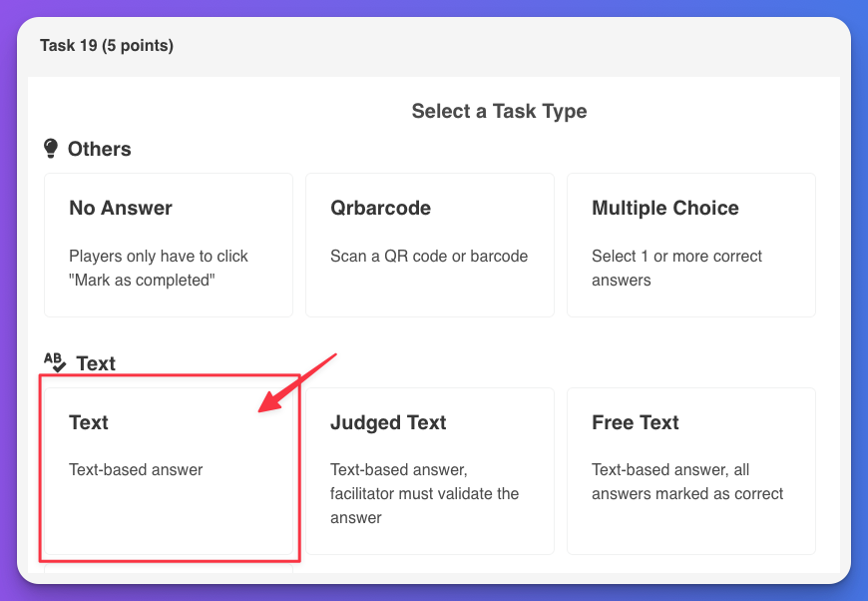868x601 pixels.
Task: Click the Select 1 or more correct answers text
Action: point(676,268)
